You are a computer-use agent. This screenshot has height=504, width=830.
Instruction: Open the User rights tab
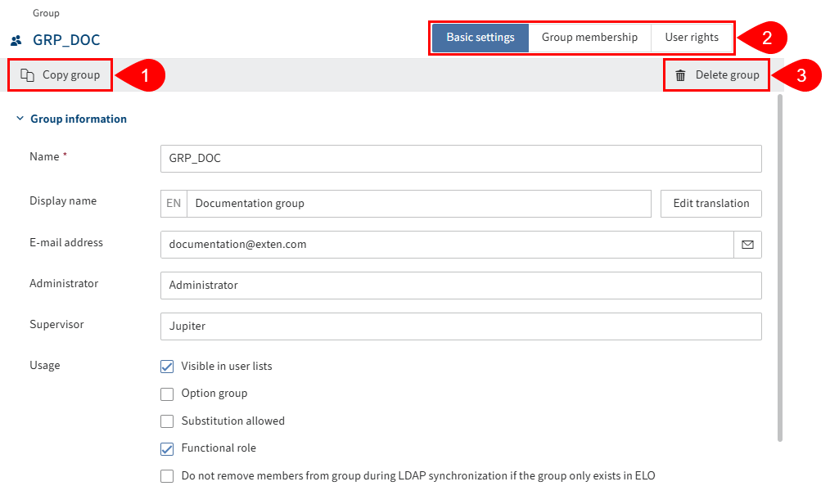tap(692, 37)
